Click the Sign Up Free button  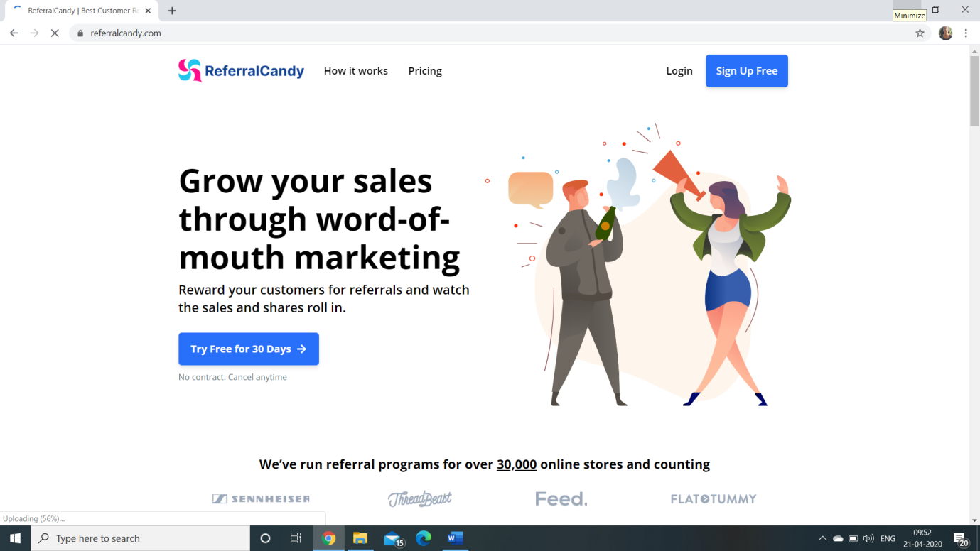coord(747,71)
